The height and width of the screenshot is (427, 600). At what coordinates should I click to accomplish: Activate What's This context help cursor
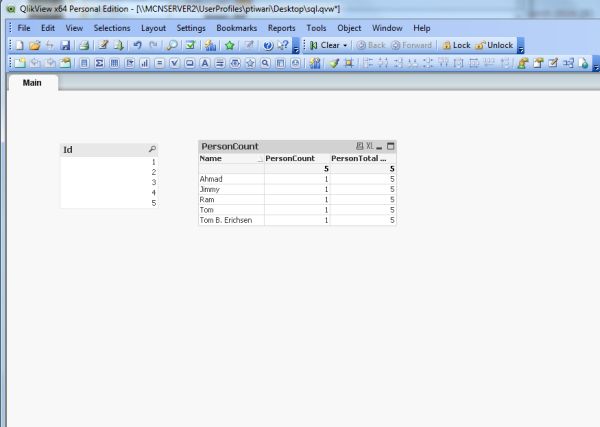click(x=283, y=45)
